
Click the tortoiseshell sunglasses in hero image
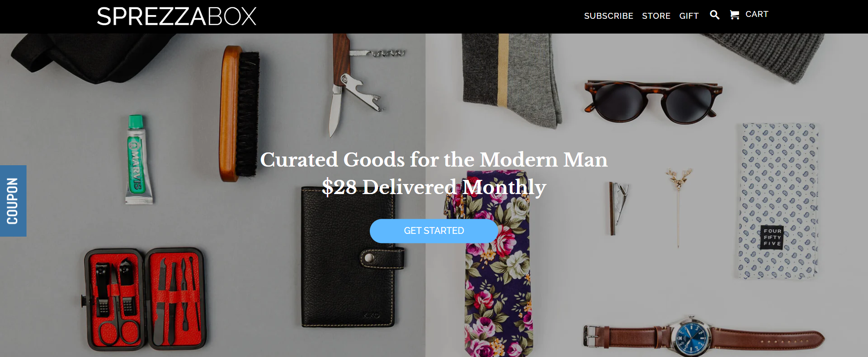pos(652,102)
